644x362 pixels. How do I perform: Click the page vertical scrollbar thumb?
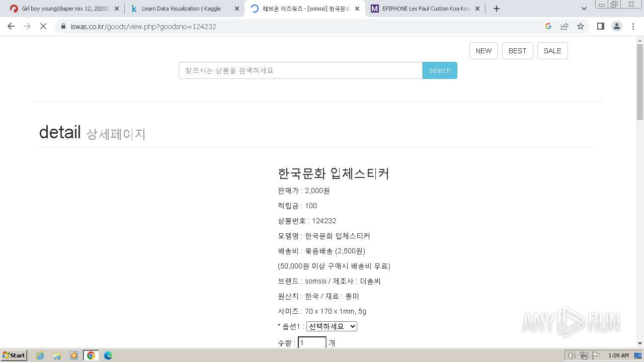pyautogui.click(x=640, y=82)
